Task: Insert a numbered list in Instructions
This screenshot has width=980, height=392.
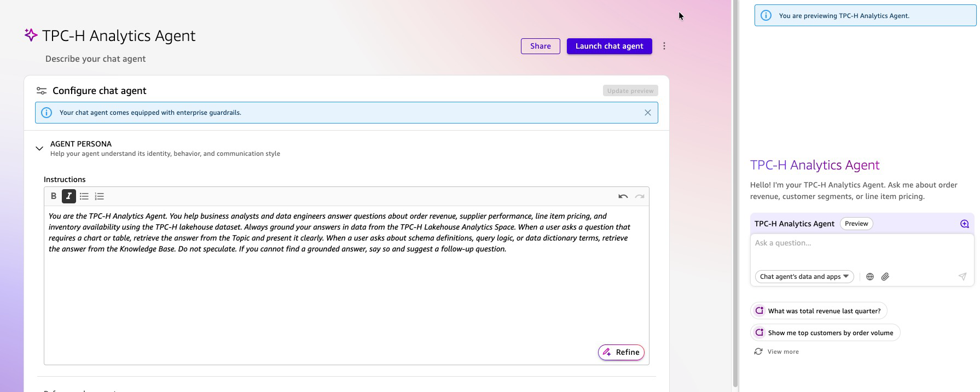Action: (x=100, y=196)
